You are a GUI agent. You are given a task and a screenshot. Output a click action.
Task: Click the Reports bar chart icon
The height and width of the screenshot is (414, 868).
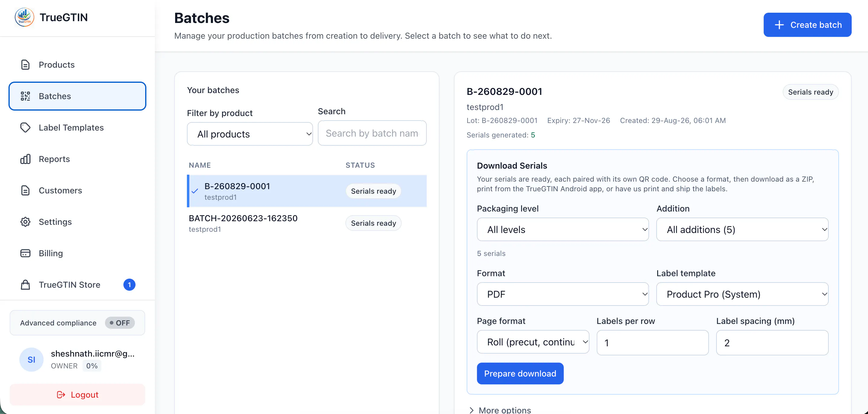click(x=25, y=159)
